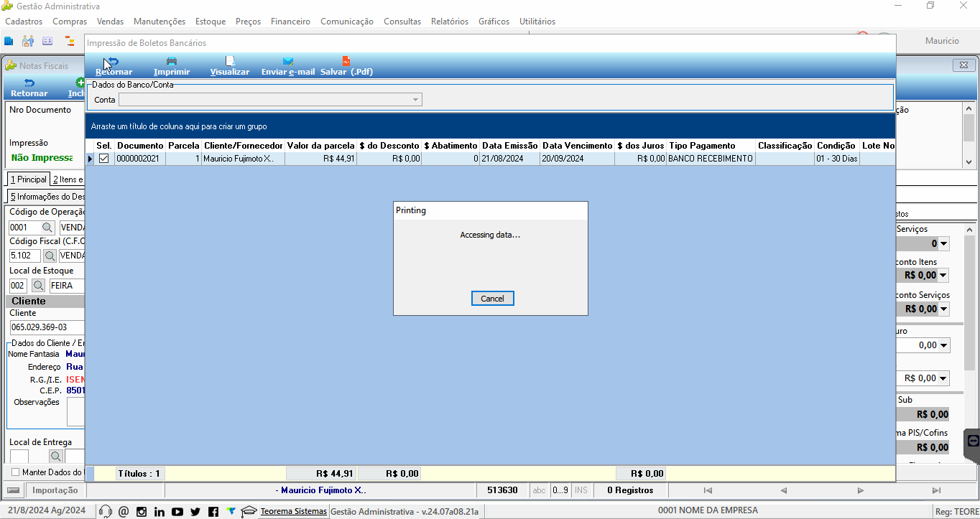The height and width of the screenshot is (519, 980).
Task: Click the small keyboard icon left of Importação
Action: pos(14,490)
